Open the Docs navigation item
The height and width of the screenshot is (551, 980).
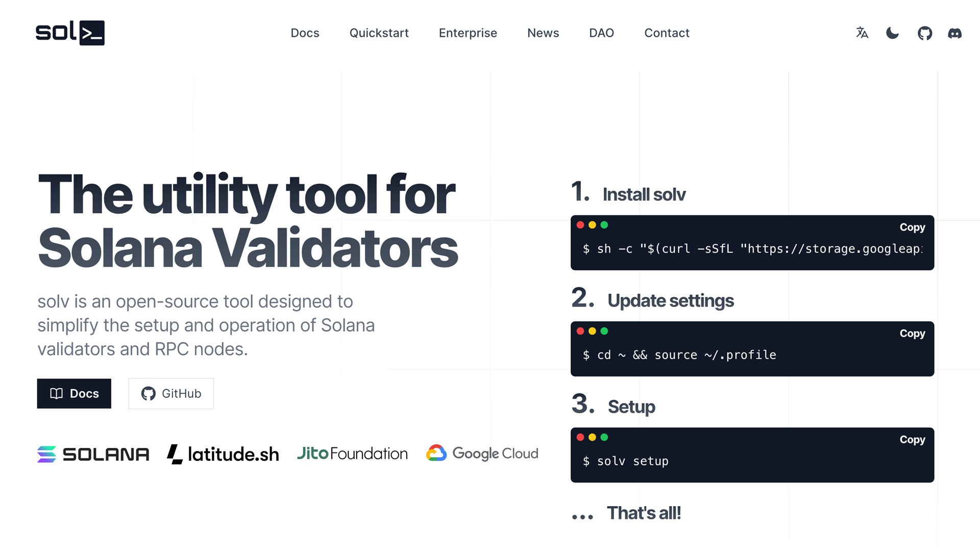pos(305,33)
